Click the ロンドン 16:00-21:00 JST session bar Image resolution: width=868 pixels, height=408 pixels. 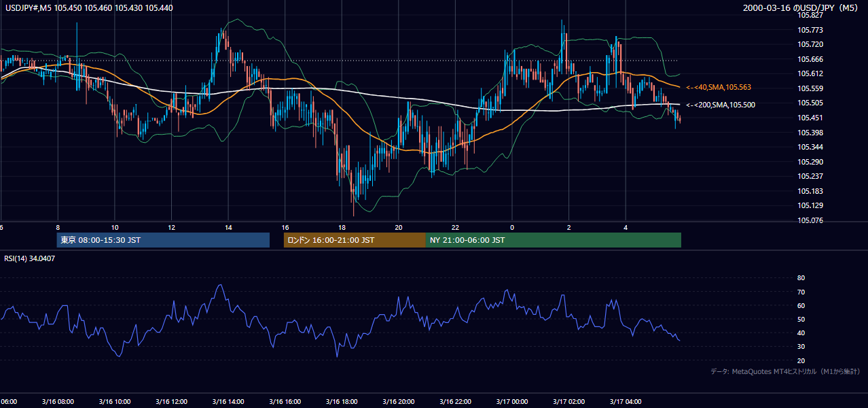click(355, 240)
